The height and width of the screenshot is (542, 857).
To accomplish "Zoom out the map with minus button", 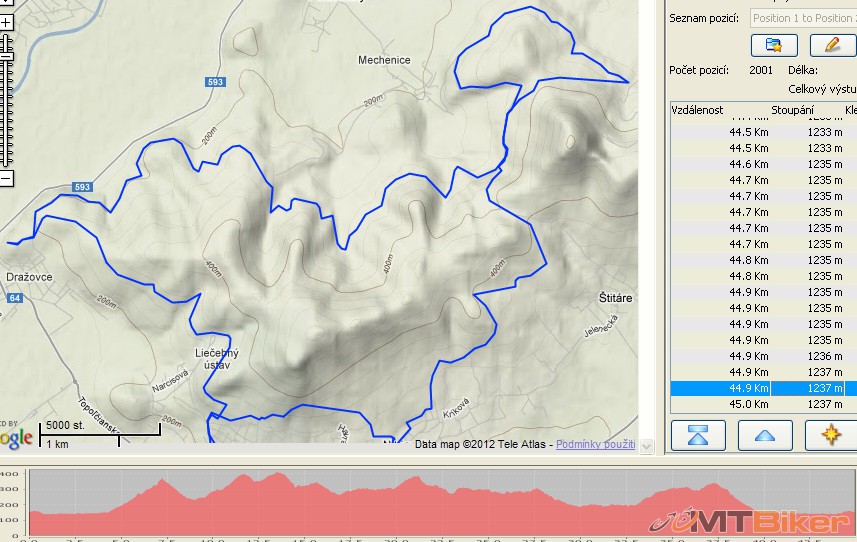I will 6,178.
